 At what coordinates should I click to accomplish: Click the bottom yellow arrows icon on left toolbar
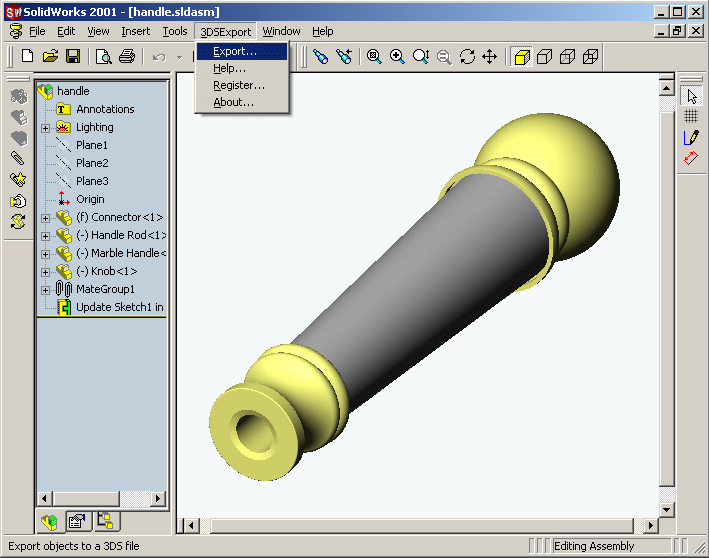18,222
